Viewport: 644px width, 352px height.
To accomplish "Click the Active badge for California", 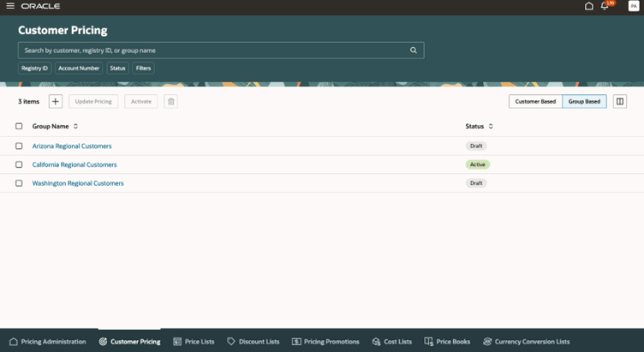I will coord(478,164).
